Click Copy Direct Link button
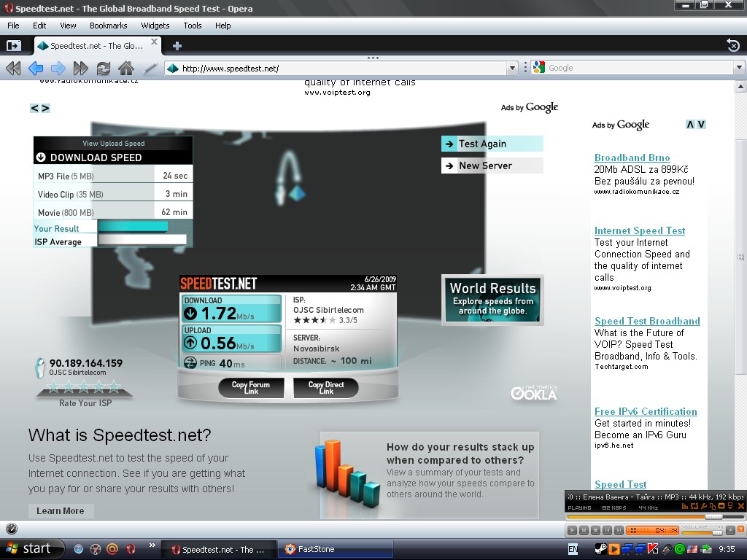Screen dimensions: 747x560 [x=326, y=388]
